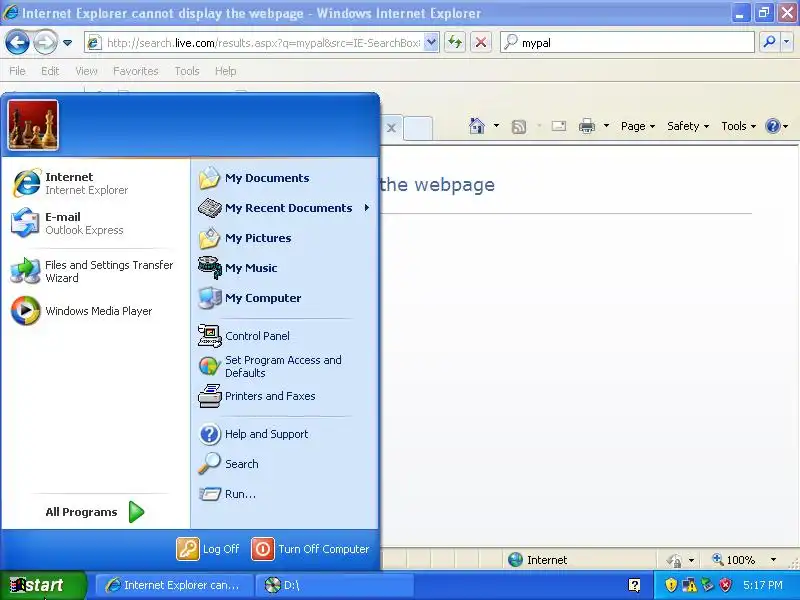Image resolution: width=800 pixels, height=600 pixels.
Task: Click red shield tray icon
Action: point(725,585)
